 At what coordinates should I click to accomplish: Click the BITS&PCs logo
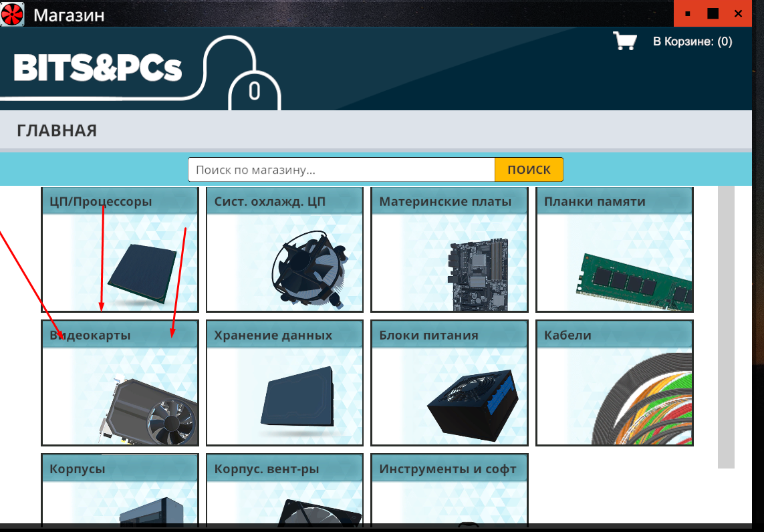(x=98, y=68)
